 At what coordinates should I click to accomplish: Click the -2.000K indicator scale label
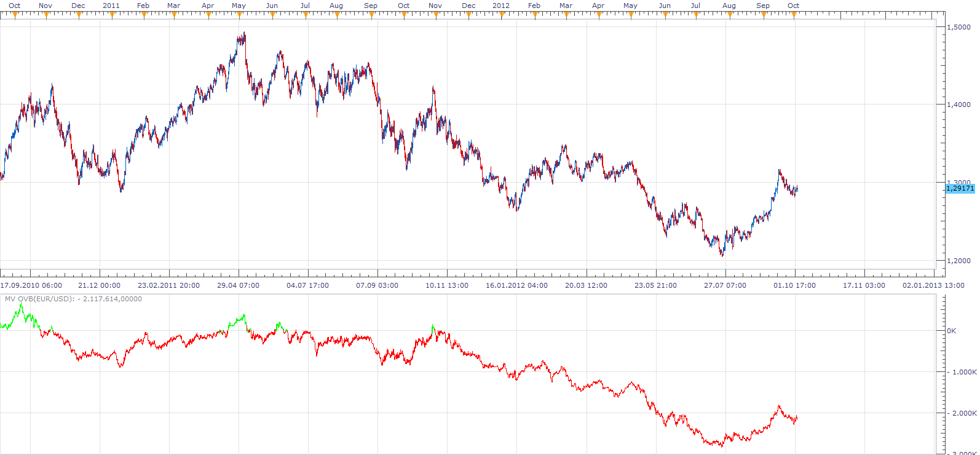click(x=962, y=413)
